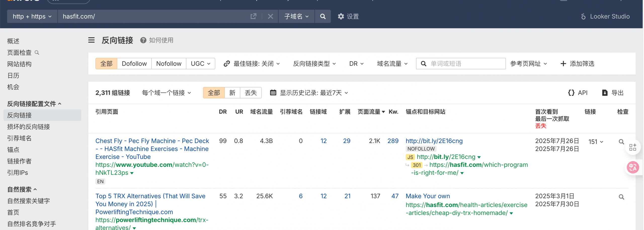Viewport: 644px width, 230px height.
Task: Click the pink translate floating icon
Action: pos(633,167)
